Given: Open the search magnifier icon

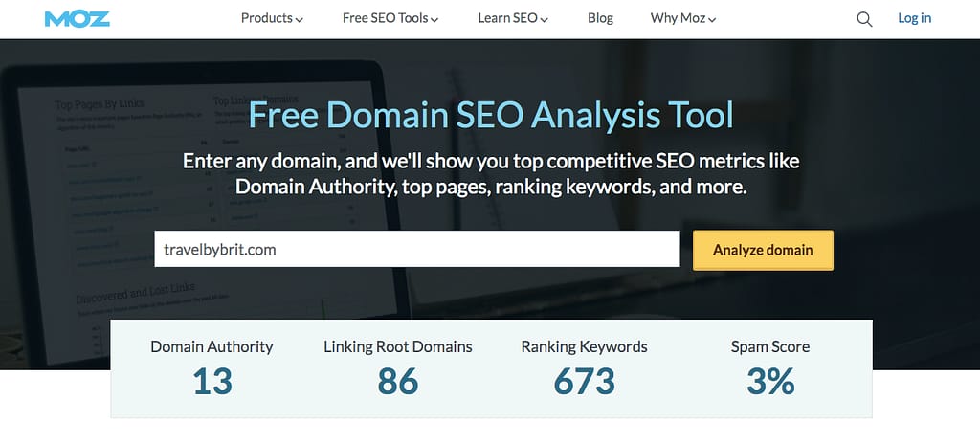Looking at the screenshot, I should pos(864,19).
